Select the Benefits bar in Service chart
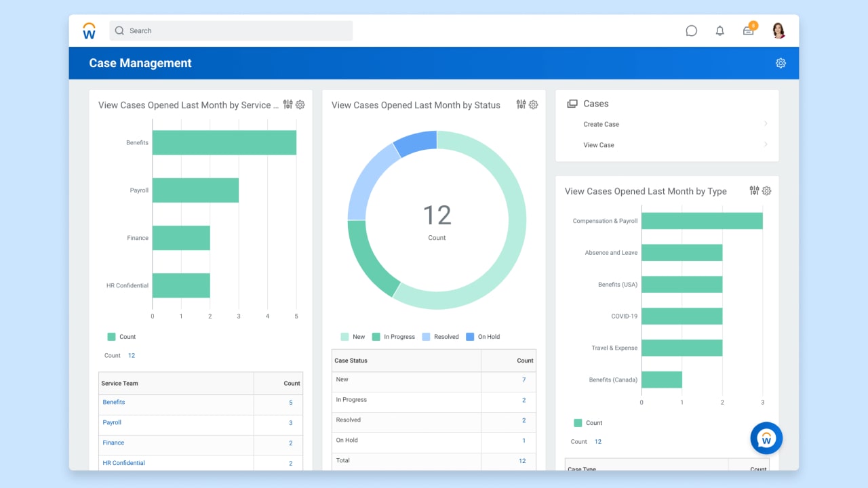The width and height of the screenshot is (868, 488). 224,142
